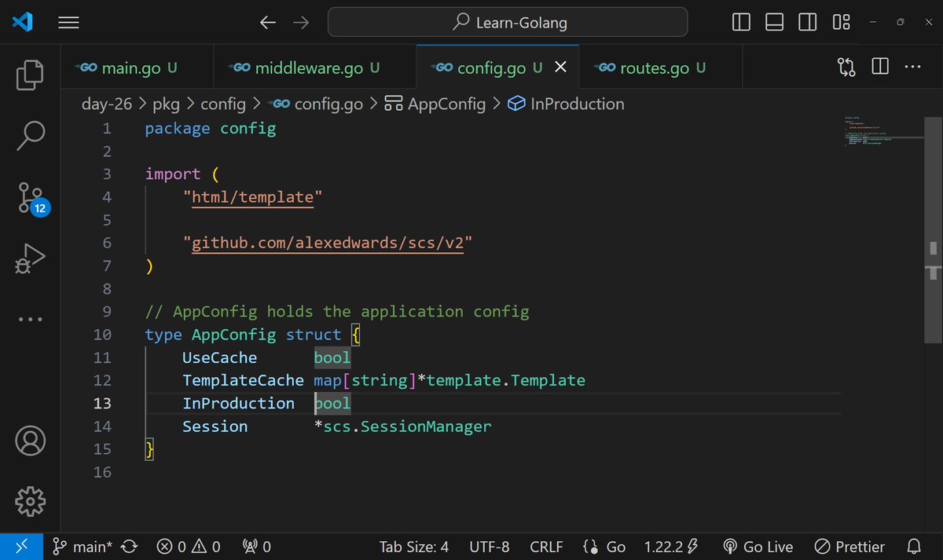Screen dimensions: 943x560
Task: Change file encoding via UTF-8
Action: [490, 547]
